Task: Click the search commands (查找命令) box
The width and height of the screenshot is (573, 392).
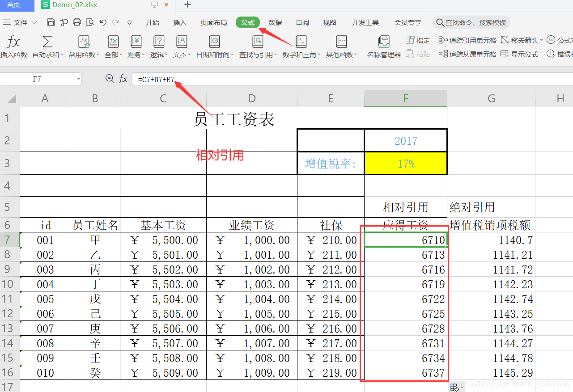Action: click(471, 22)
